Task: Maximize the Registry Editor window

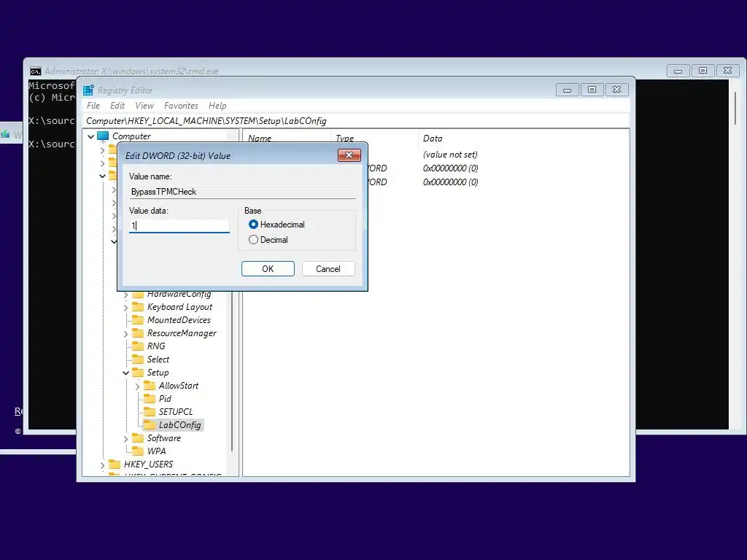Action: (x=592, y=90)
